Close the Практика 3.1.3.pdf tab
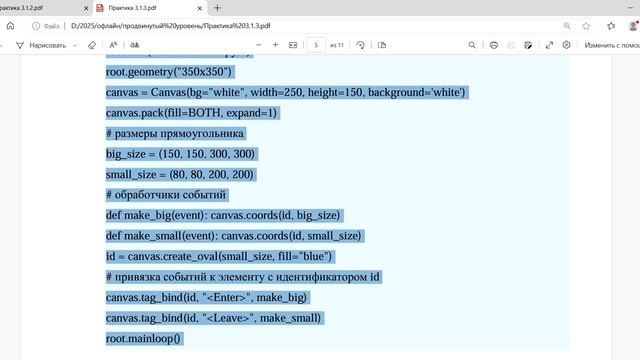Viewport: 640px width, 360px height. tap(200, 8)
